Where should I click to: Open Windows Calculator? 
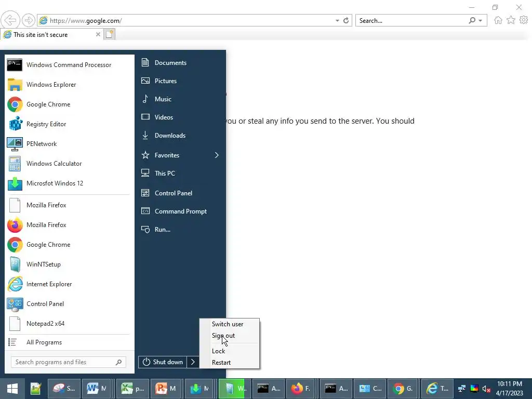tap(70, 163)
